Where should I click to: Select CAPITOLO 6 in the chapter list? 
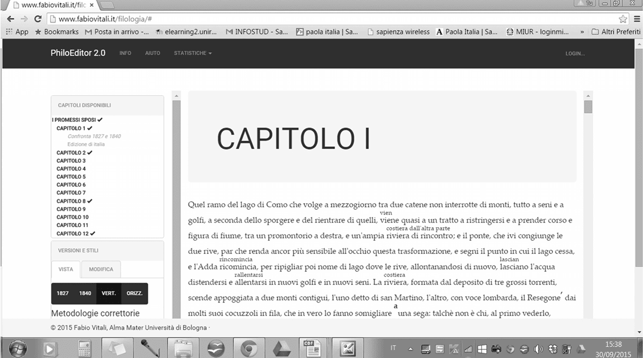[71, 185]
